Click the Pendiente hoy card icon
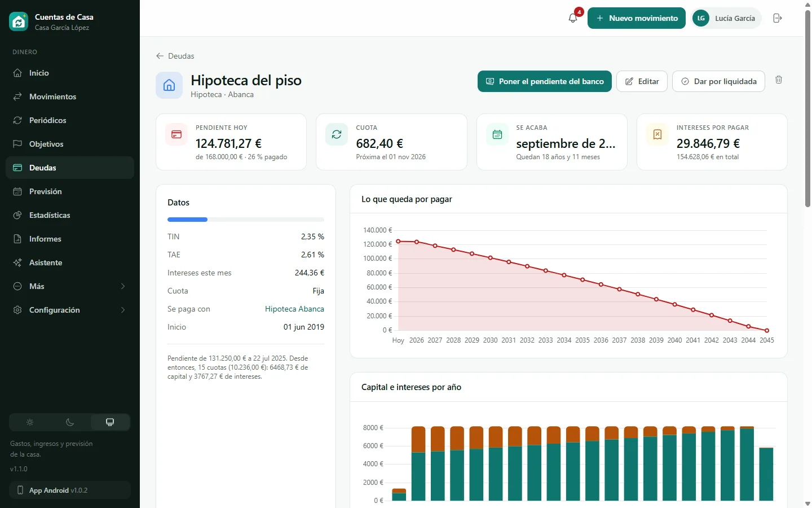Screen dimensions: 812x508 click(x=176, y=134)
